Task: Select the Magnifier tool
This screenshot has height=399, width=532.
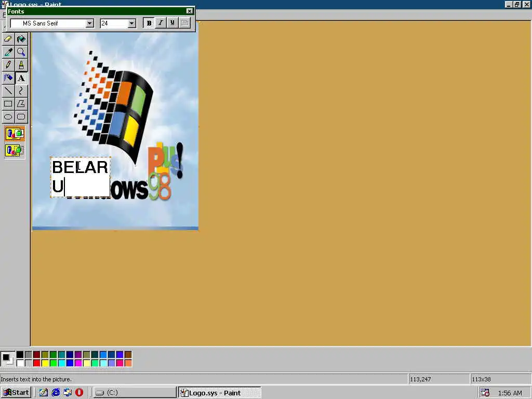Action: click(x=21, y=52)
